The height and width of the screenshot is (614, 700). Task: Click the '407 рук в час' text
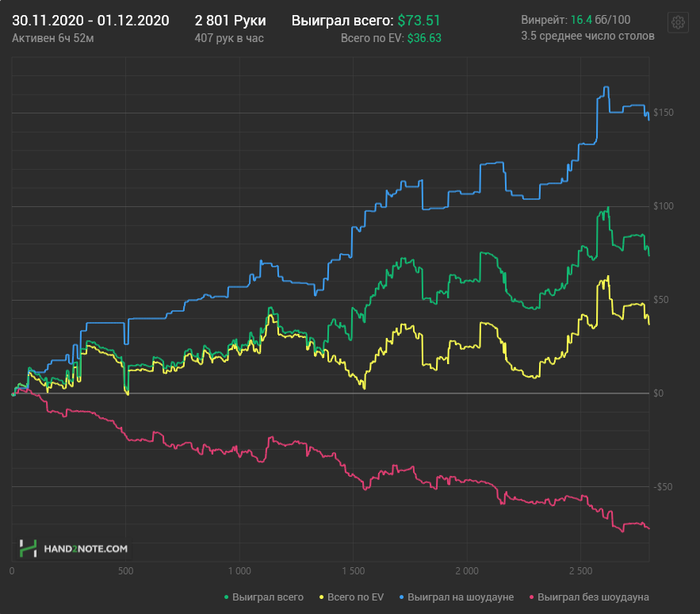[x=229, y=38]
